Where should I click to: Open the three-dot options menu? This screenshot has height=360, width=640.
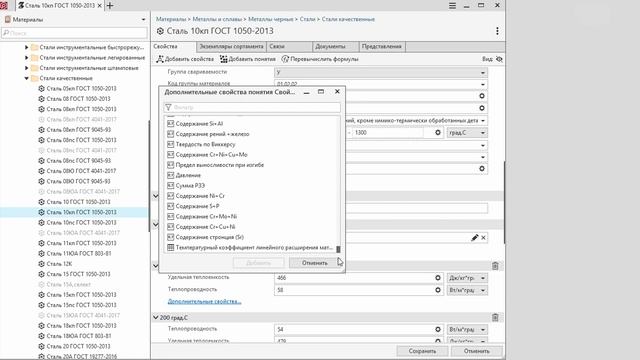click(497, 31)
